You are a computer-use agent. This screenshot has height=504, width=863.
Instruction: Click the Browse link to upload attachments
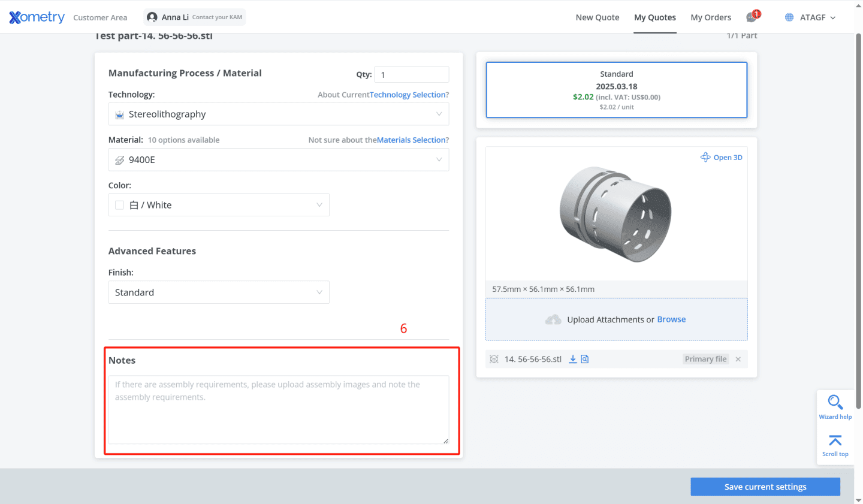coord(671,319)
